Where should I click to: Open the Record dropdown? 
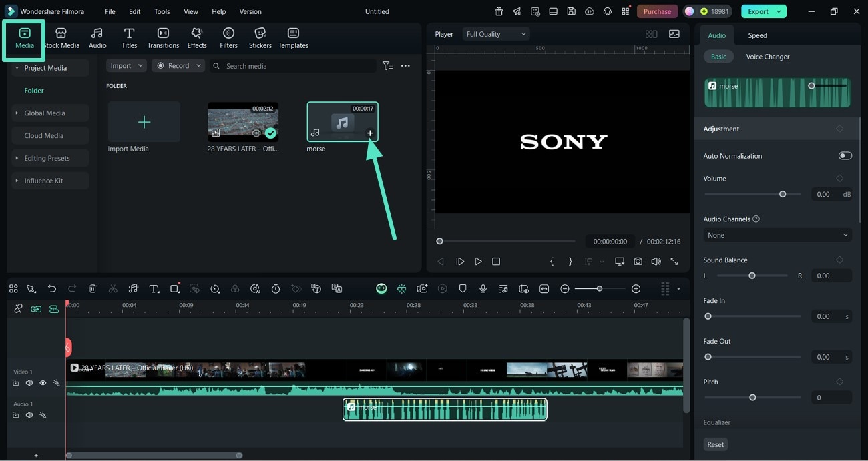point(178,65)
